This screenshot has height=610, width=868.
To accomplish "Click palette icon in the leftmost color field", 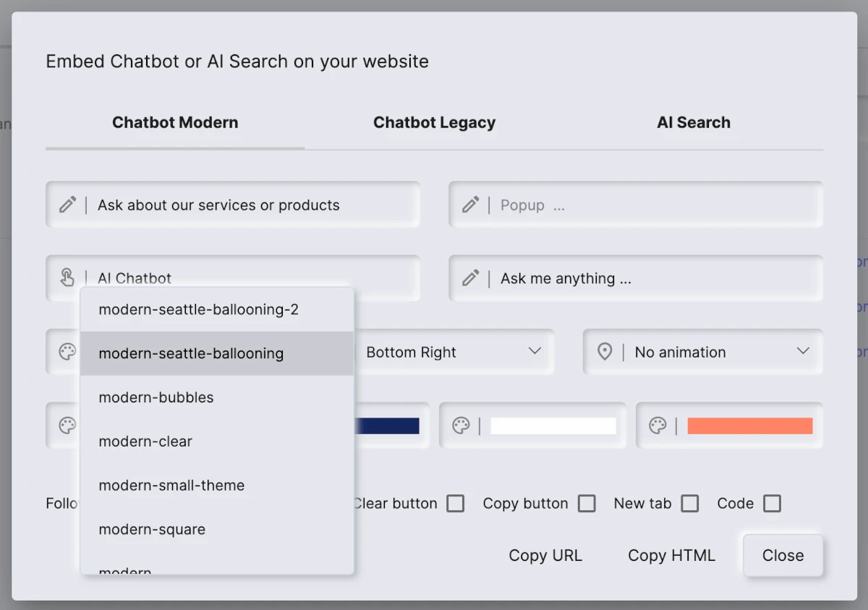I will (x=67, y=425).
